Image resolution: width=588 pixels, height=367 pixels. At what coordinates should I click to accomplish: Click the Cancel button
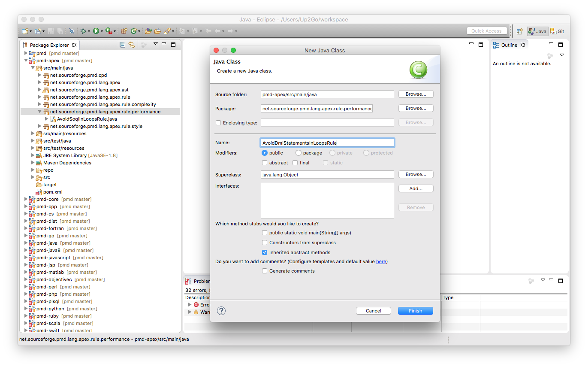[373, 311]
